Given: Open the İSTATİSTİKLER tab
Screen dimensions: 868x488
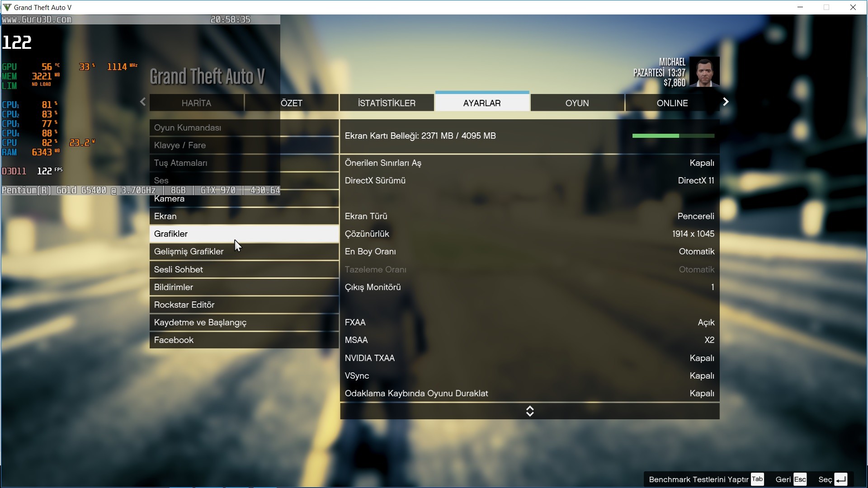Looking at the screenshot, I should pos(387,103).
